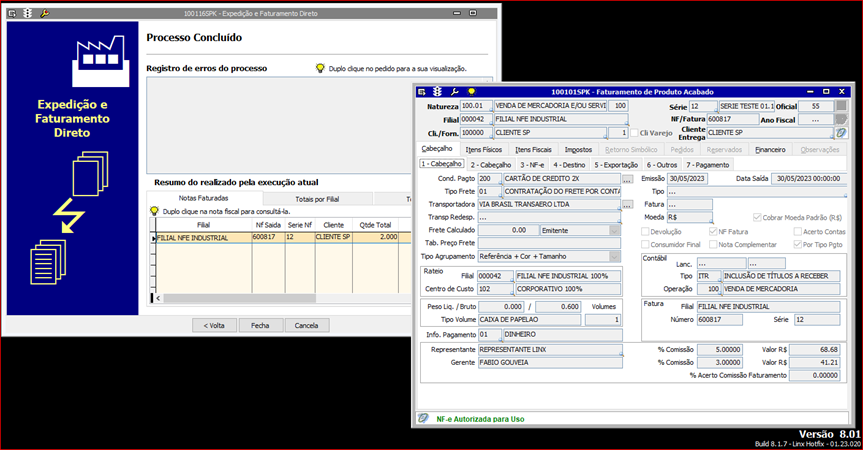The image size is (863, 450).
Task: Select the 4 - Destino sub-tab
Action: pyautogui.click(x=569, y=165)
